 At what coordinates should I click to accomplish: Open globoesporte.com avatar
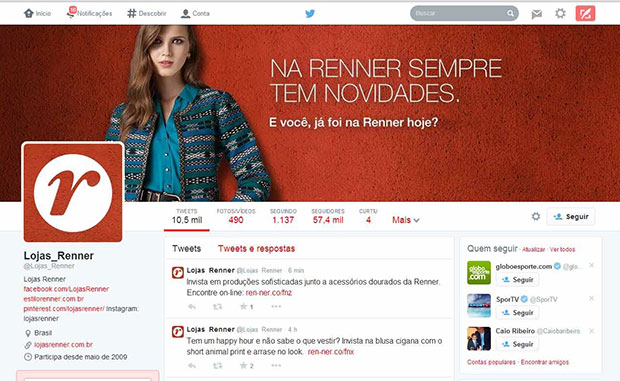point(479,273)
